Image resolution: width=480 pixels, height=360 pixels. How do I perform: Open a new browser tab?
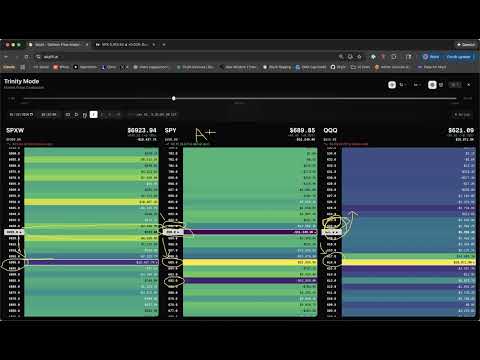coord(164,45)
